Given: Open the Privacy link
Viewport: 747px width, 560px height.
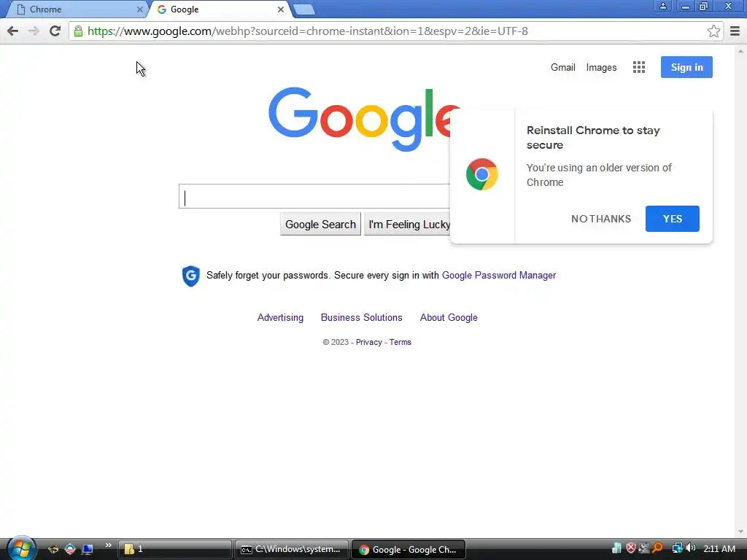Looking at the screenshot, I should coord(368,343).
